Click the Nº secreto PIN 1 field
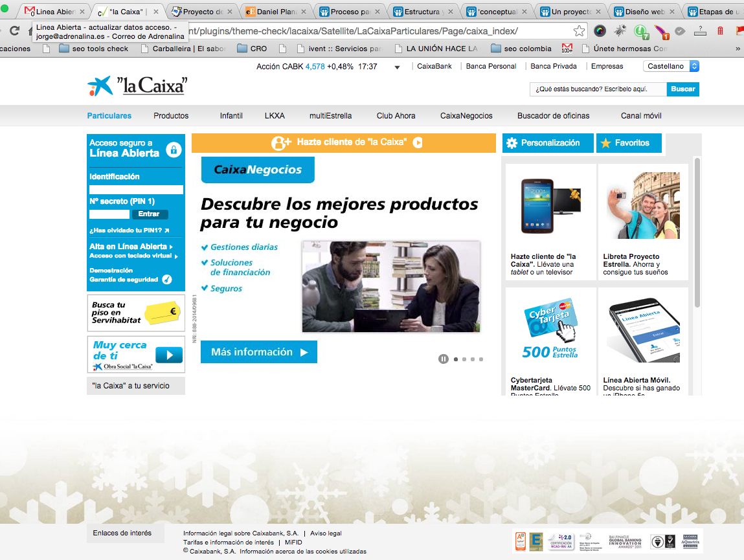744x560 pixels. click(x=109, y=214)
